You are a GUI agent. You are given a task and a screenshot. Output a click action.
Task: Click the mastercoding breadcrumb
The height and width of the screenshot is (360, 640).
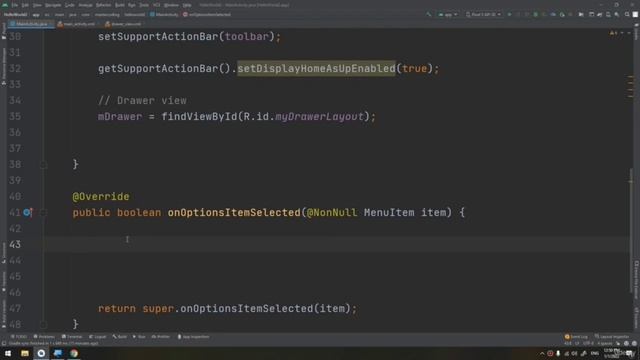[107, 14]
